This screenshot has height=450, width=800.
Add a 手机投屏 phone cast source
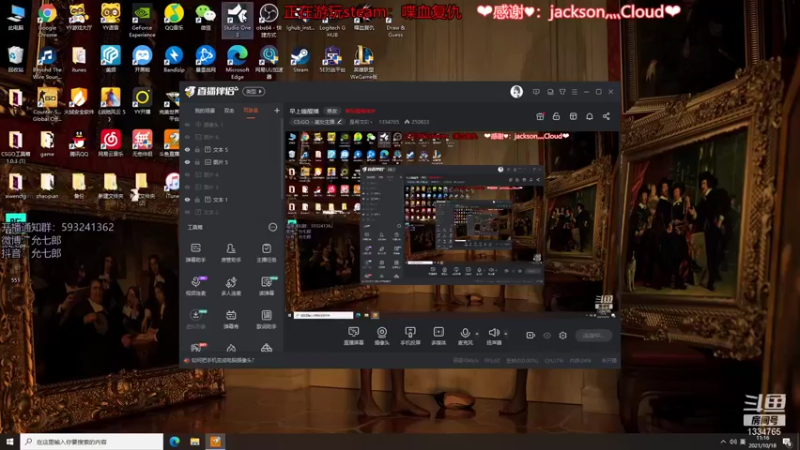(410, 336)
